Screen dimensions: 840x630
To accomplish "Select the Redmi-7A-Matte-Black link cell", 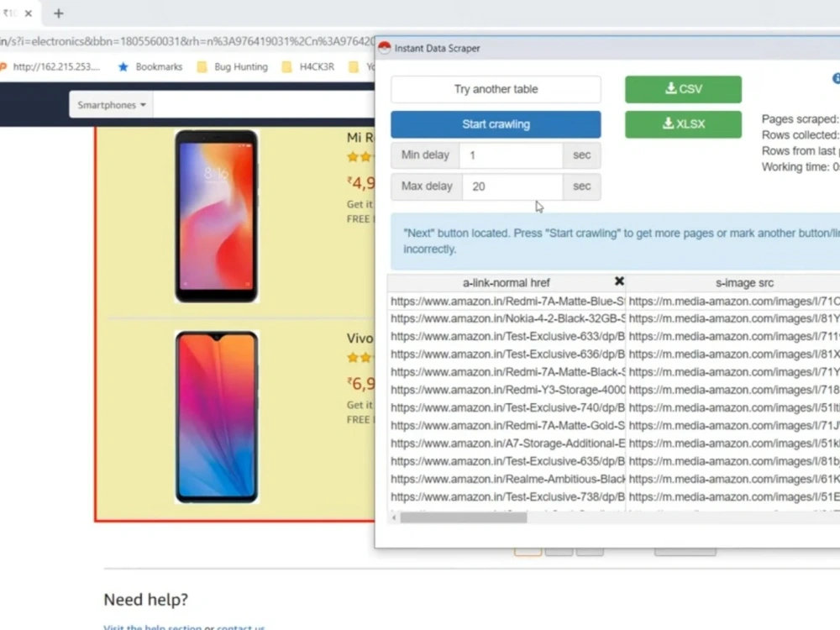I will (x=507, y=372).
